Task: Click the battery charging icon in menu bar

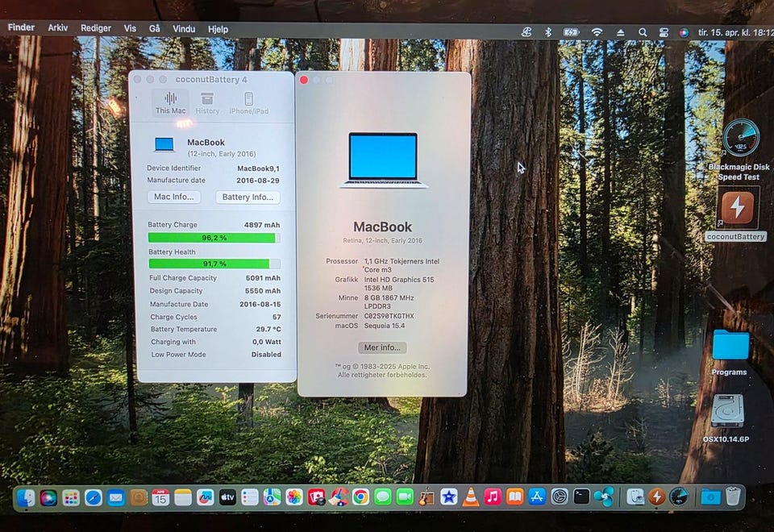Action: tap(571, 32)
